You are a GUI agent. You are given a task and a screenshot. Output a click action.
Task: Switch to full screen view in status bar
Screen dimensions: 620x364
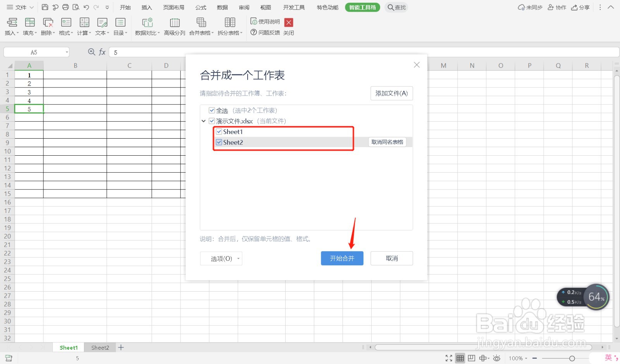[x=449, y=358]
